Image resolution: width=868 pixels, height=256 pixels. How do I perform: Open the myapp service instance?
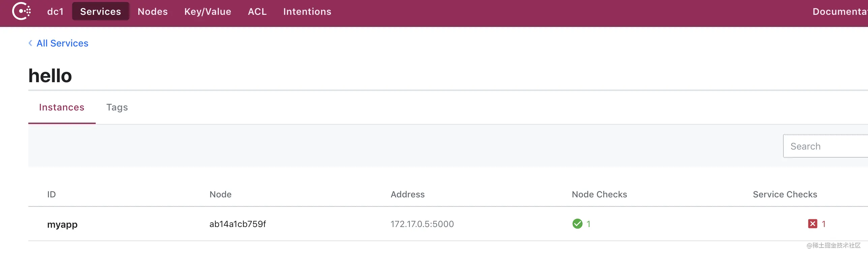[62, 224]
